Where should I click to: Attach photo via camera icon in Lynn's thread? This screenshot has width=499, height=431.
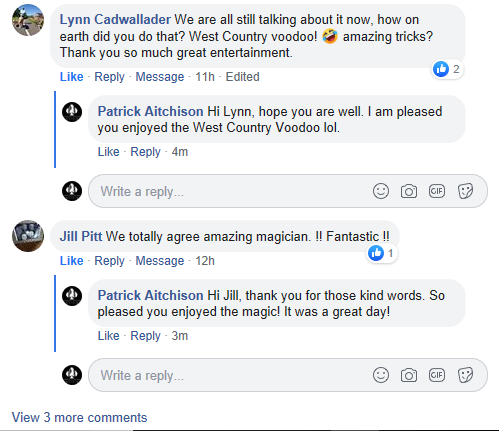(409, 191)
